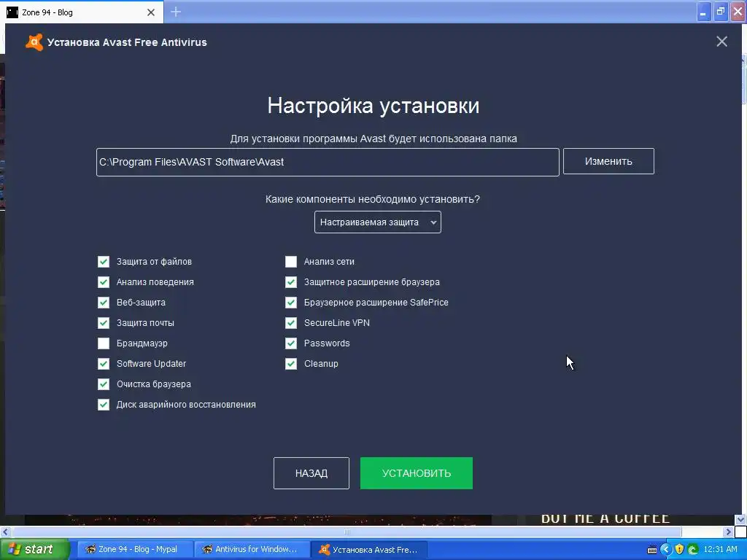Toggle the Passwords checkbox
747x560 pixels.
291,343
